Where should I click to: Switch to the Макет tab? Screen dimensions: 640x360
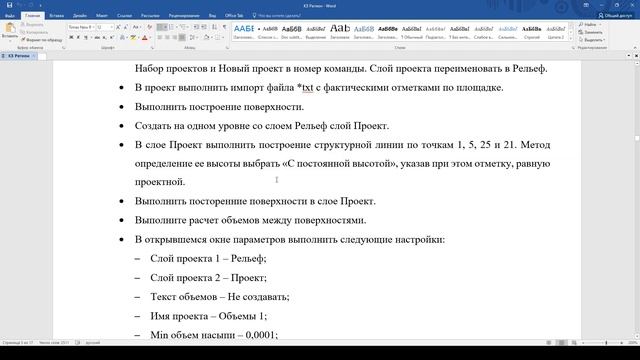pos(102,16)
